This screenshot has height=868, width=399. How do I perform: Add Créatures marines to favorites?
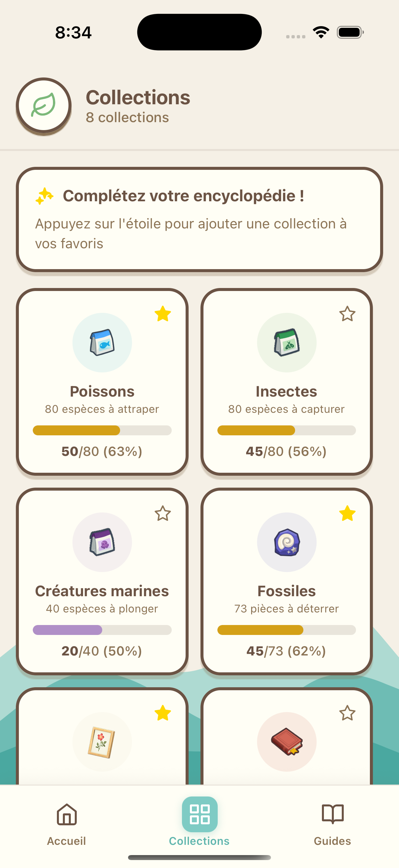[x=163, y=513]
